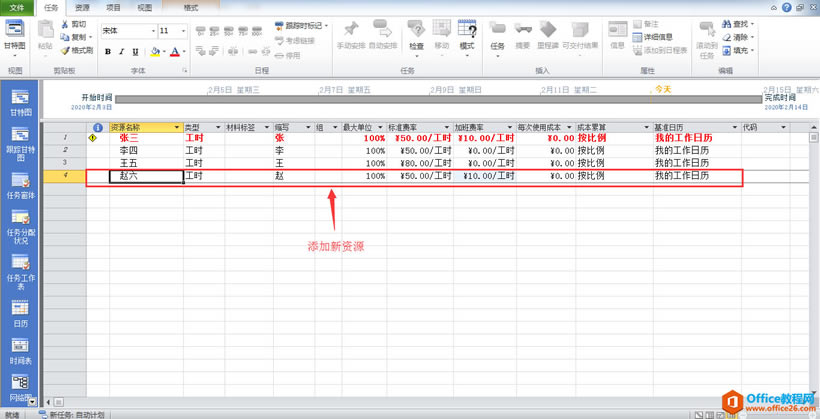Switch to the 资源 ribbon tab

82,7
